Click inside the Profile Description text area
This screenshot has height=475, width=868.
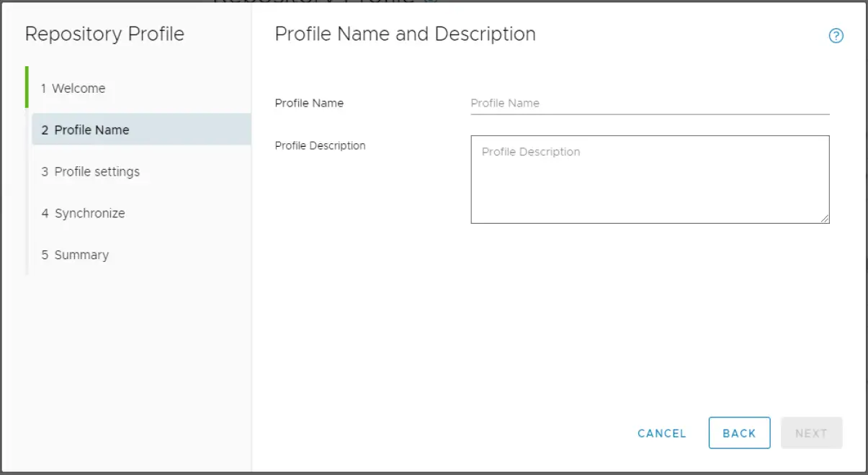click(650, 179)
